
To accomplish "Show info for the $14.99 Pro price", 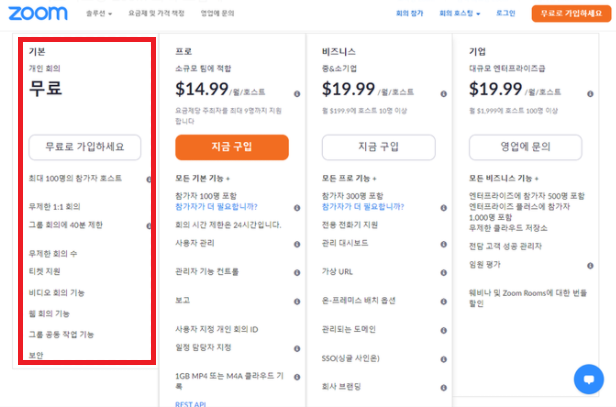I will [x=297, y=94].
